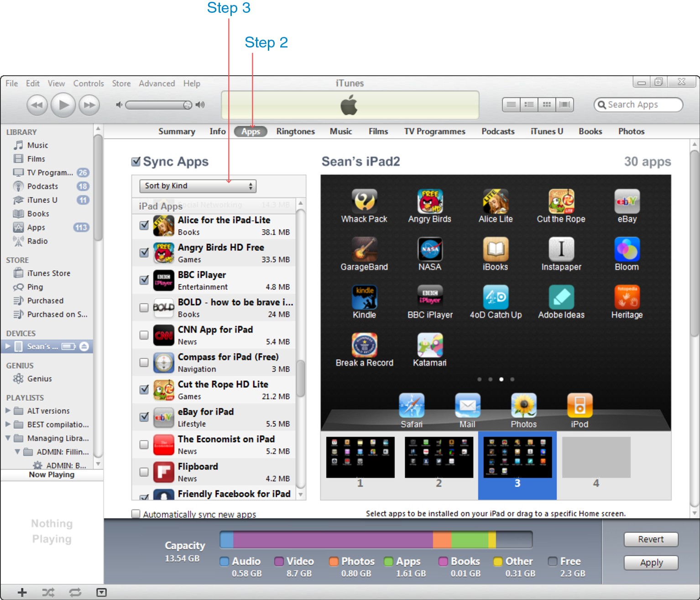The width and height of the screenshot is (700, 600).
Task: Select Adobe Ideas app icon
Action: [561, 297]
